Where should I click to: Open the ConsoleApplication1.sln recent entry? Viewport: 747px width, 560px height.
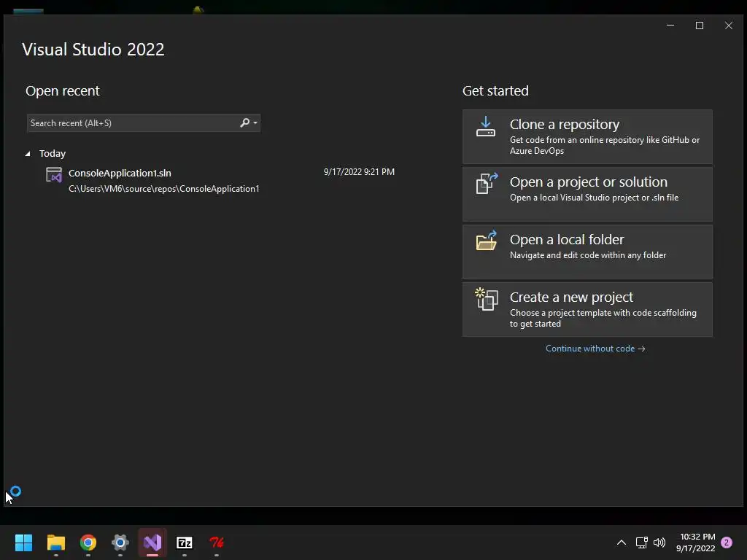(220, 181)
